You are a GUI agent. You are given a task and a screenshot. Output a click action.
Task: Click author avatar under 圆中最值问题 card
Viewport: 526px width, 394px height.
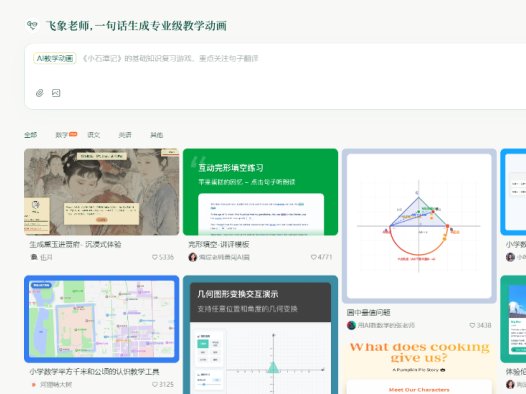coord(351,325)
